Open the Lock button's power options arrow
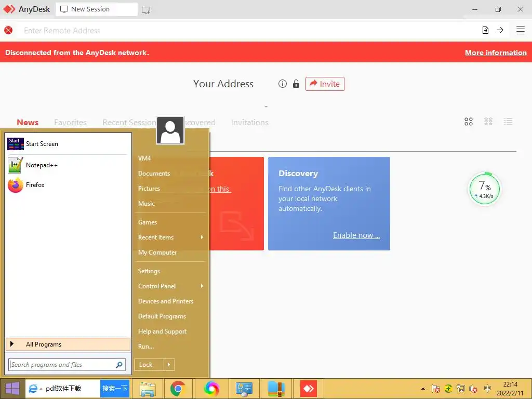The image size is (532, 399). tap(169, 365)
